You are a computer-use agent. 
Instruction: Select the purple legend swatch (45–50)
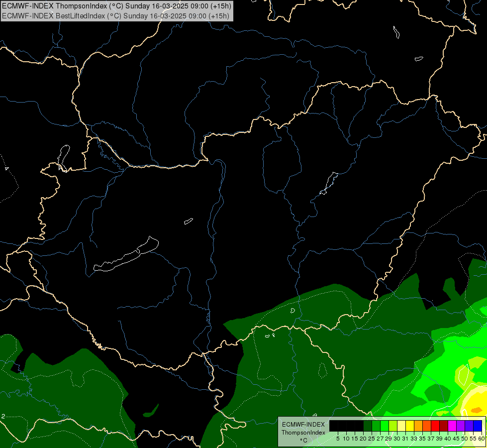[461, 426]
